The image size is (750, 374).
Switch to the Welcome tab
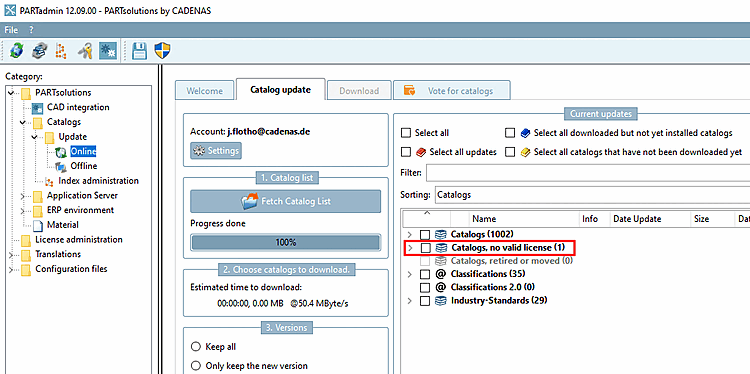[205, 91]
